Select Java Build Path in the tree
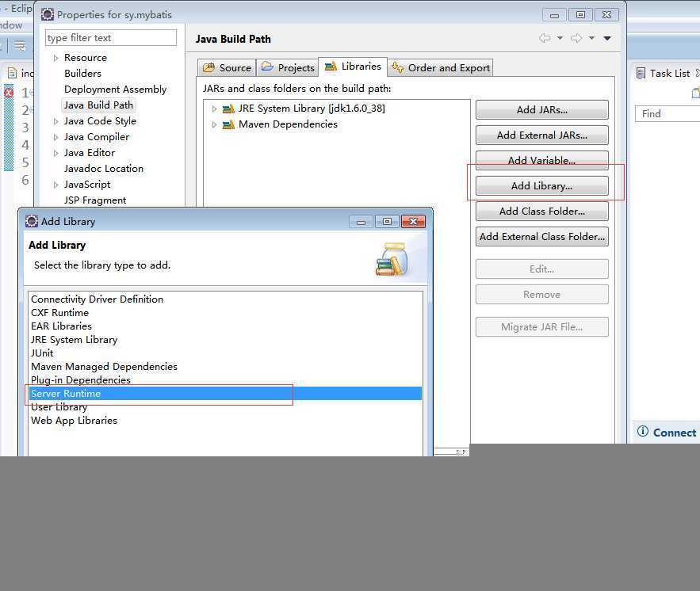The height and width of the screenshot is (591, 700). pyautogui.click(x=98, y=105)
